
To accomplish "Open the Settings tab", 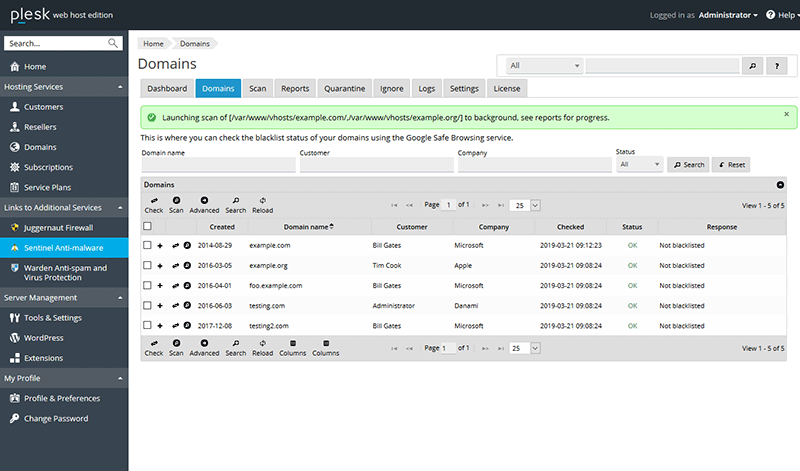I will point(464,88).
